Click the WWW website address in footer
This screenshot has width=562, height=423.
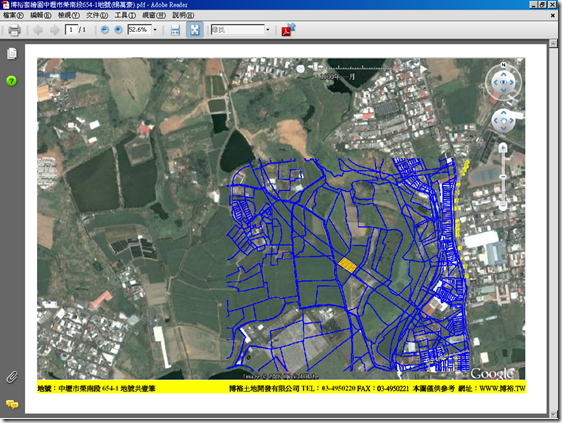(x=502, y=388)
